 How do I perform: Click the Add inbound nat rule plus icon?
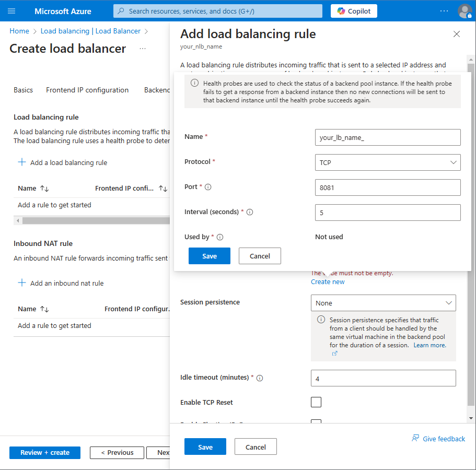(x=22, y=283)
